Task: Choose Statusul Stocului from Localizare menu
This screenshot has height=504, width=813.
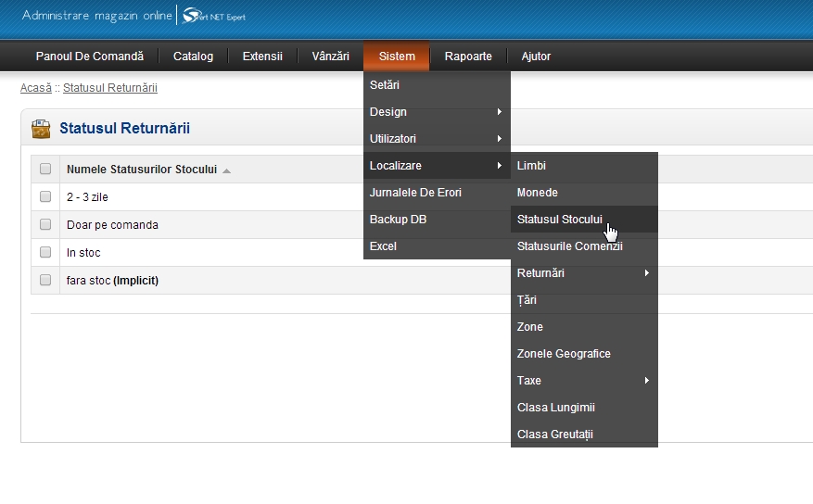Action: coord(560,220)
